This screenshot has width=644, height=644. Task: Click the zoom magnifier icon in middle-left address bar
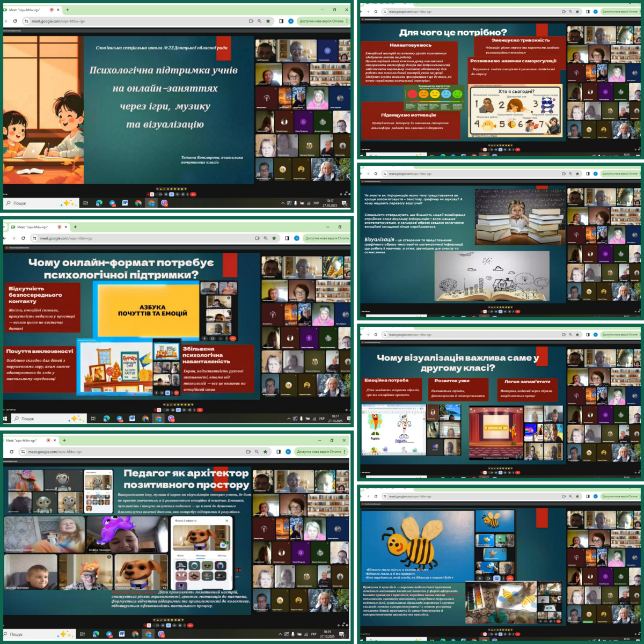point(265,238)
